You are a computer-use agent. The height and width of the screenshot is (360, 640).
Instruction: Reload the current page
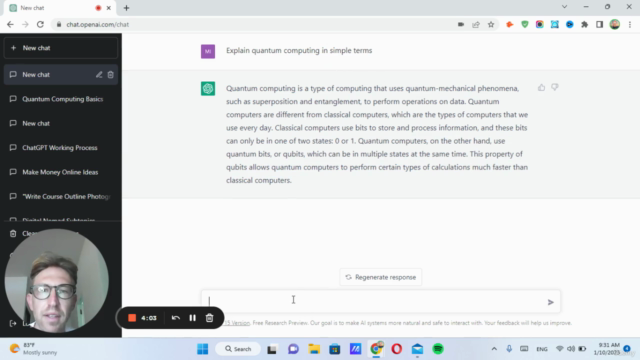pyautogui.click(x=40, y=24)
